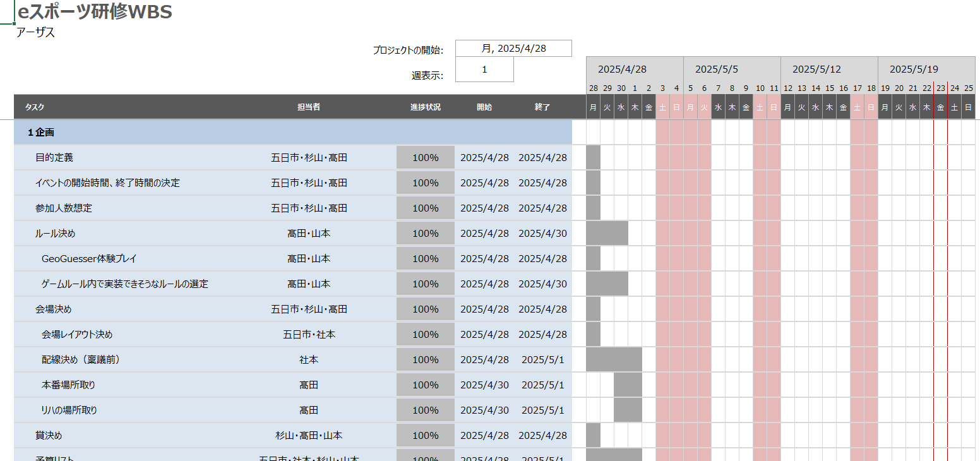Click the 100% progress cell for 目的定義
This screenshot has width=980, height=461.
[x=425, y=158]
